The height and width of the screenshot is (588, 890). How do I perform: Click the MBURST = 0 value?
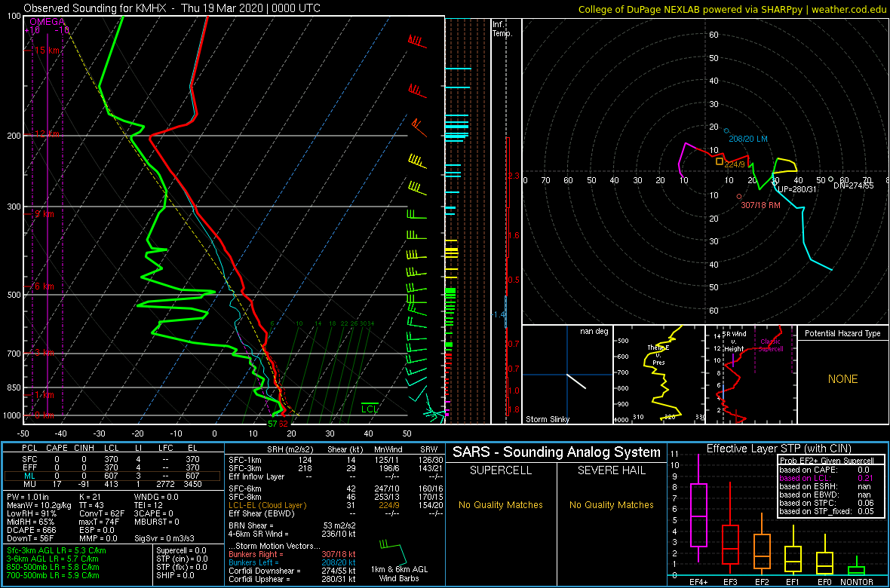coord(158,523)
